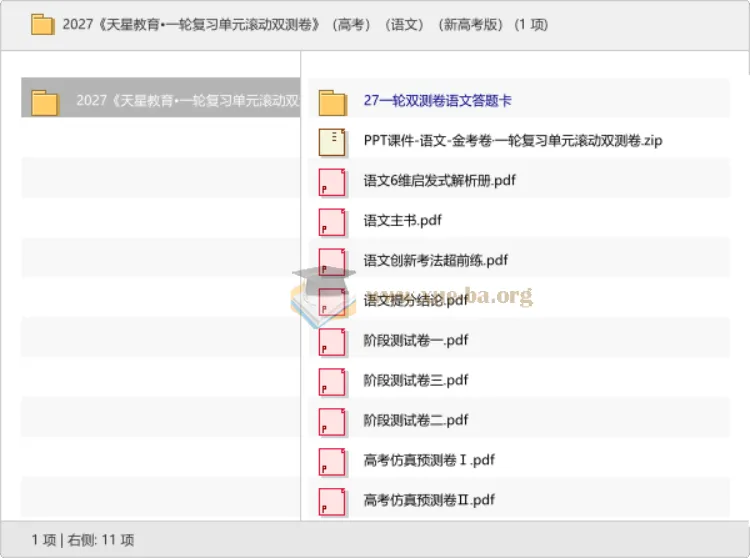Click the header title 2027《天星教育•一轮复习单元滚动双测卷》

pos(191,24)
